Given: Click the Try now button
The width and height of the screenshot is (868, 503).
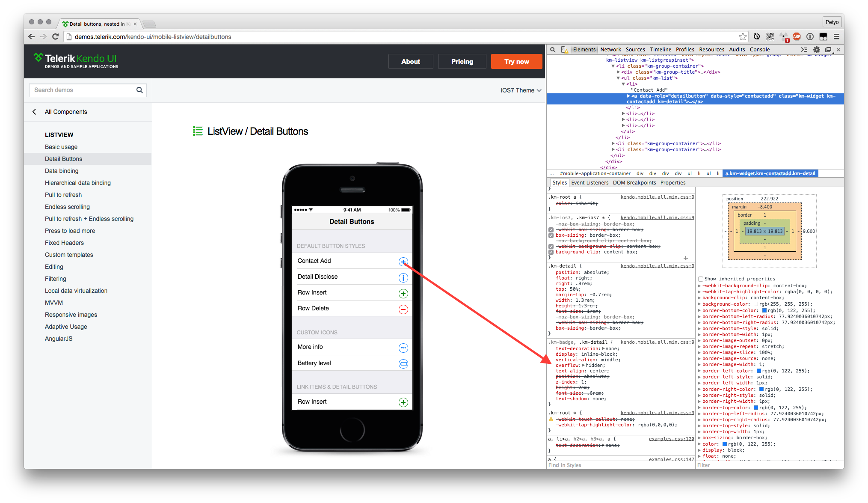Looking at the screenshot, I should [x=516, y=62].
